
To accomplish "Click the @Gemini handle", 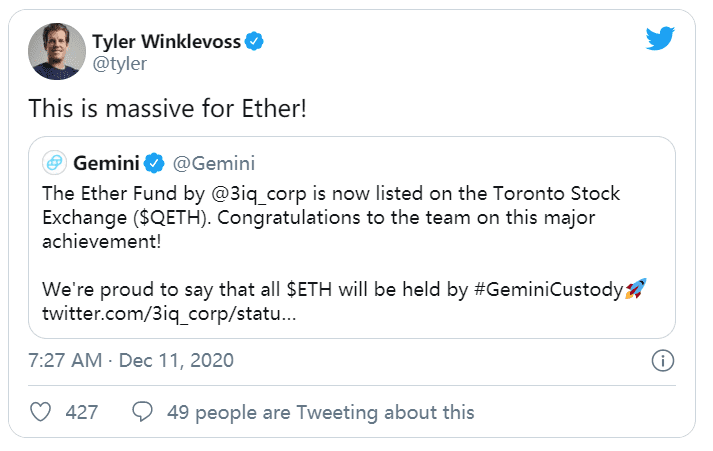I will pyautogui.click(x=208, y=162).
